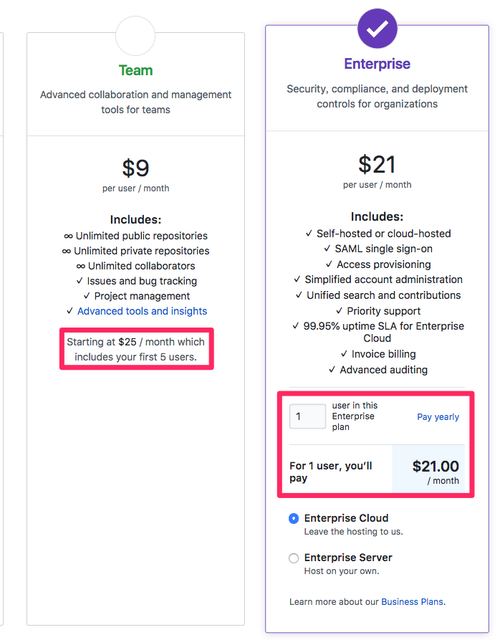Select the Enterprise plan purple checkmark circle
Image resolution: width=500 pixels, height=640 pixels.
377,28
